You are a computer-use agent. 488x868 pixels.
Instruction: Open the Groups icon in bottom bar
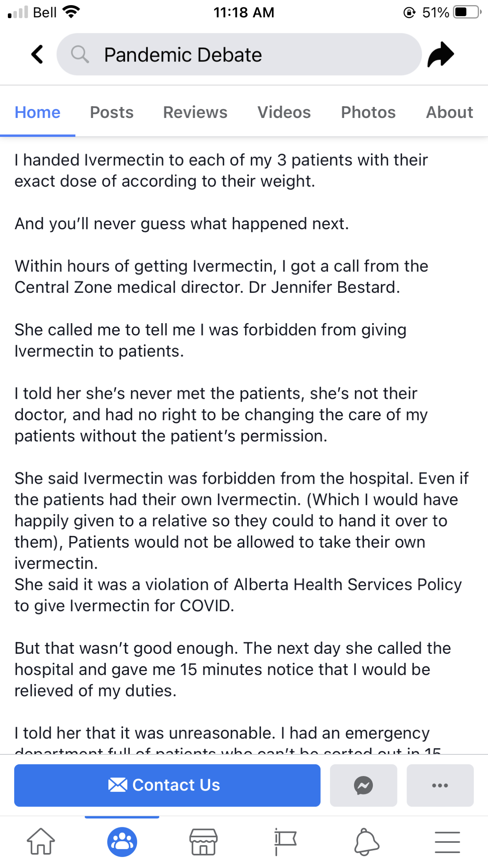pyautogui.click(x=122, y=842)
